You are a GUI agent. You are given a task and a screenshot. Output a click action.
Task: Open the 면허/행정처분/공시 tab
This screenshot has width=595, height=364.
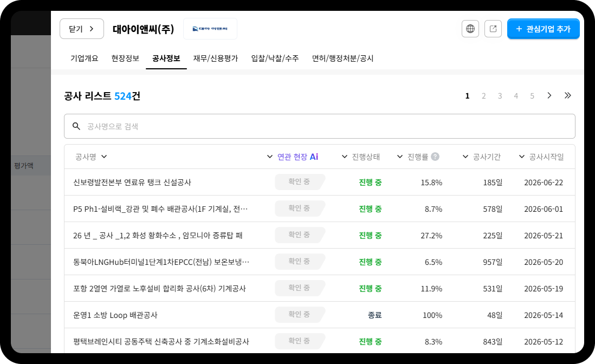pos(342,58)
